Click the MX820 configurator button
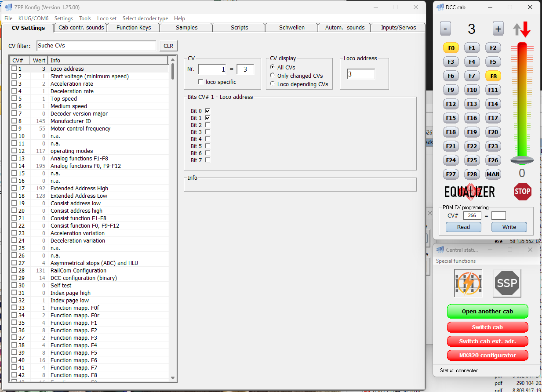542x392 pixels. (x=487, y=355)
